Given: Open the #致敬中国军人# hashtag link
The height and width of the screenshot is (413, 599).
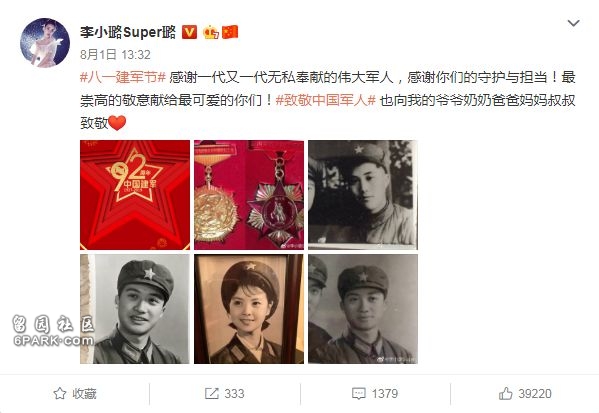Looking at the screenshot, I should click(x=325, y=100).
